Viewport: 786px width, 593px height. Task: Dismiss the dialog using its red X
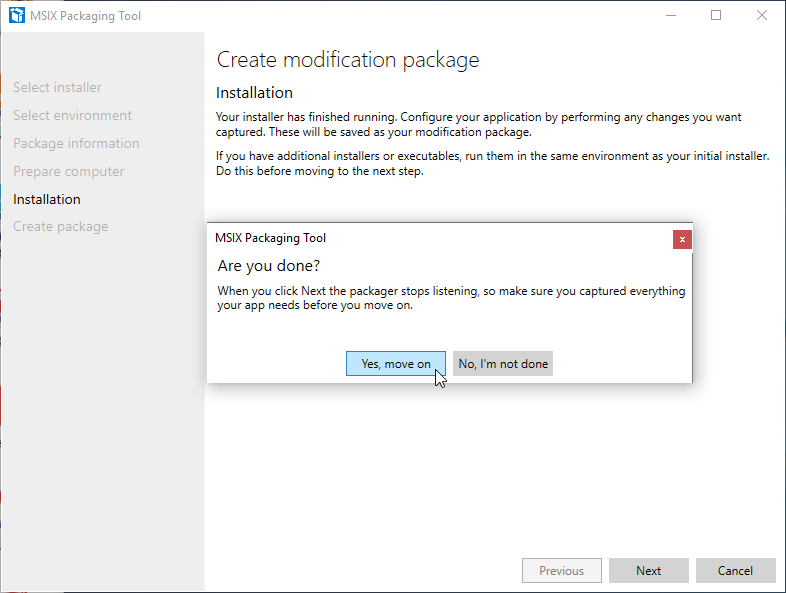682,239
